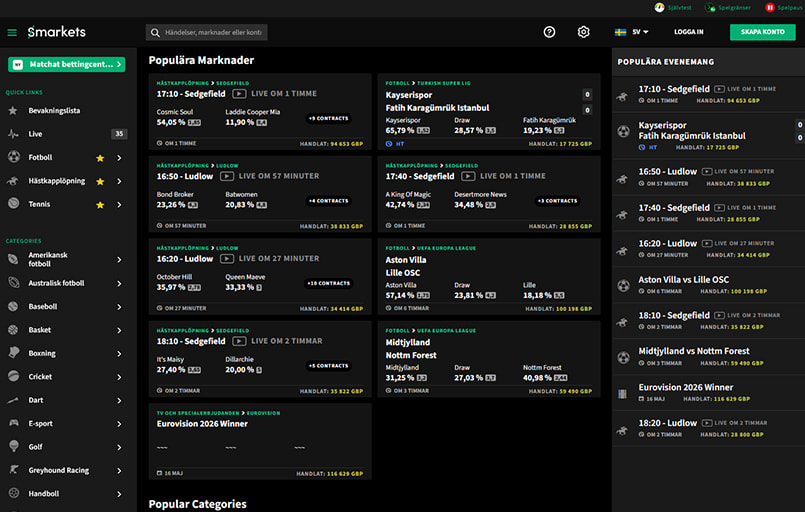Expand the E-sport category chevron
This screenshot has height=512, width=805.
(119, 424)
